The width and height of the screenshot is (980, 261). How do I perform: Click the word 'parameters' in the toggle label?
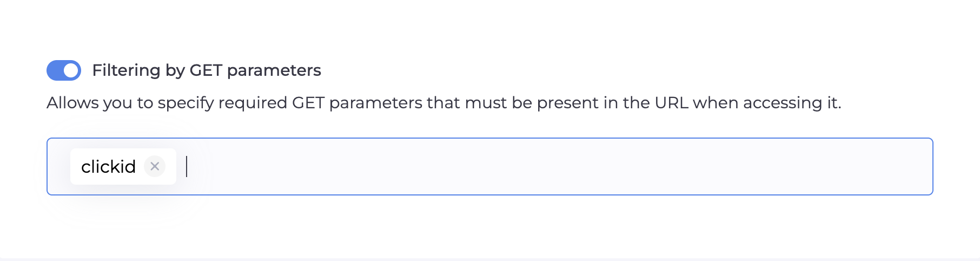coord(274,71)
